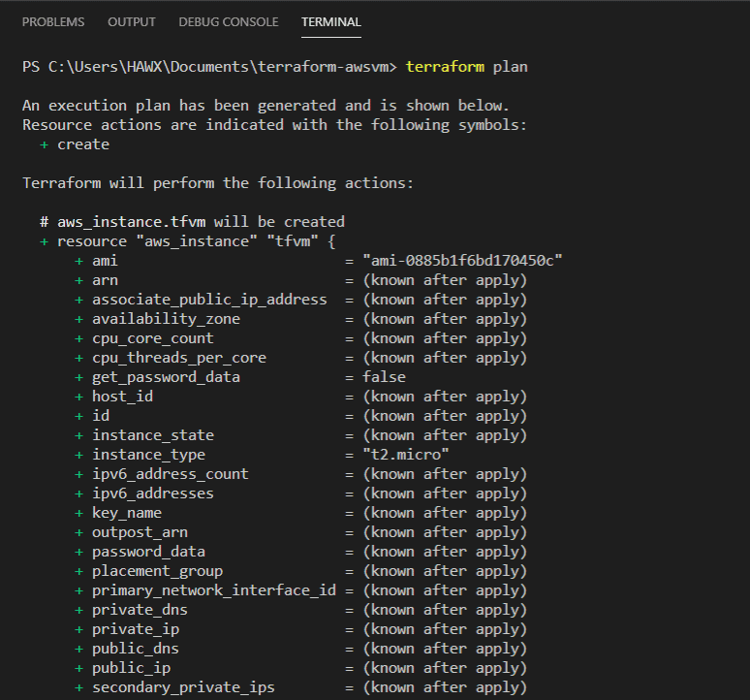Screen dimensions: 750x700
Task: Click the 'cpu_core_count' attribute name
Action: tap(152, 338)
